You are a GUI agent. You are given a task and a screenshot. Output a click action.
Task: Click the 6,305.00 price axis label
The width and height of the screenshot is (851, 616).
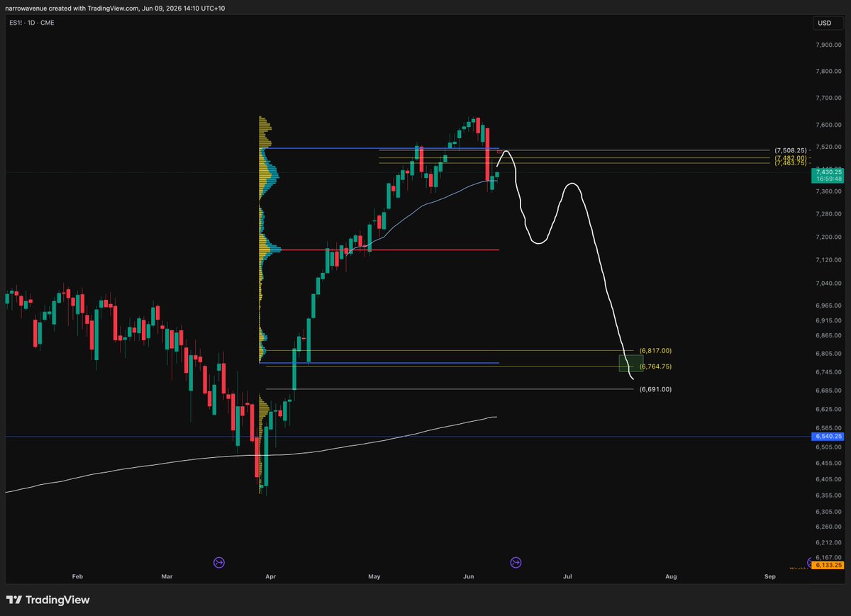(x=828, y=512)
